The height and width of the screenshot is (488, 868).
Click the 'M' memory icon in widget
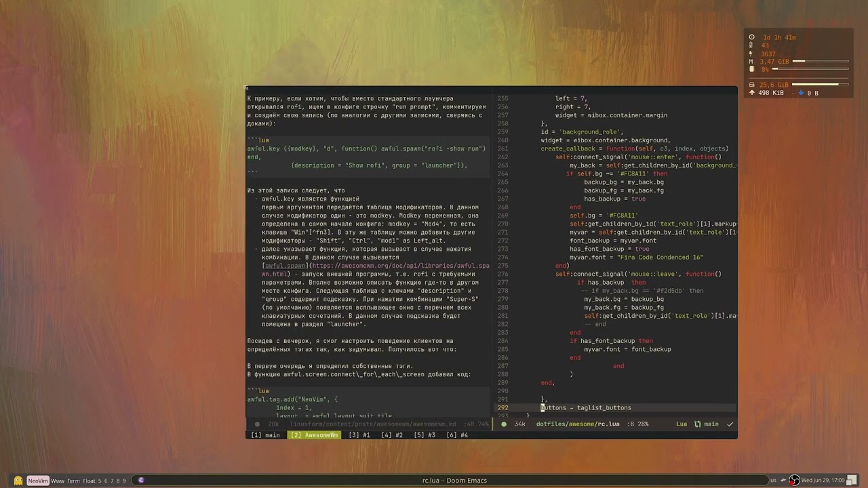pos(751,62)
